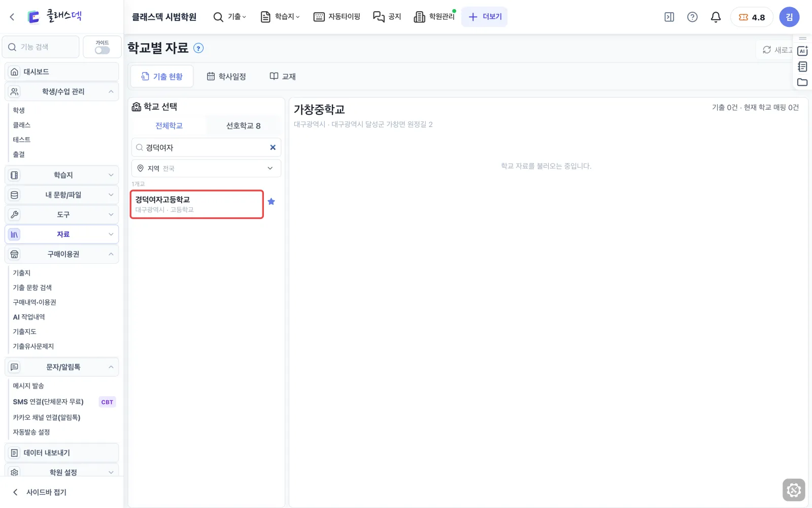Open the 기출 dropdown in top bar

click(x=230, y=17)
